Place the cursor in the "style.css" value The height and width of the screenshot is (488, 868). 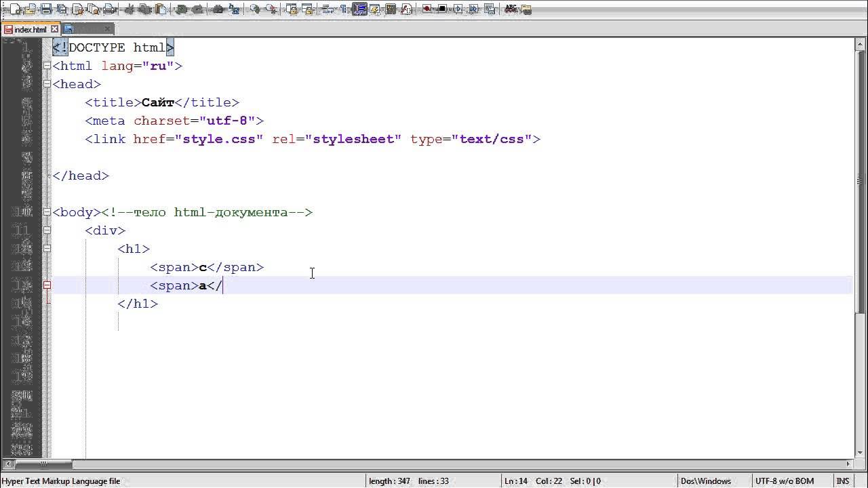click(x=219, y=139)
